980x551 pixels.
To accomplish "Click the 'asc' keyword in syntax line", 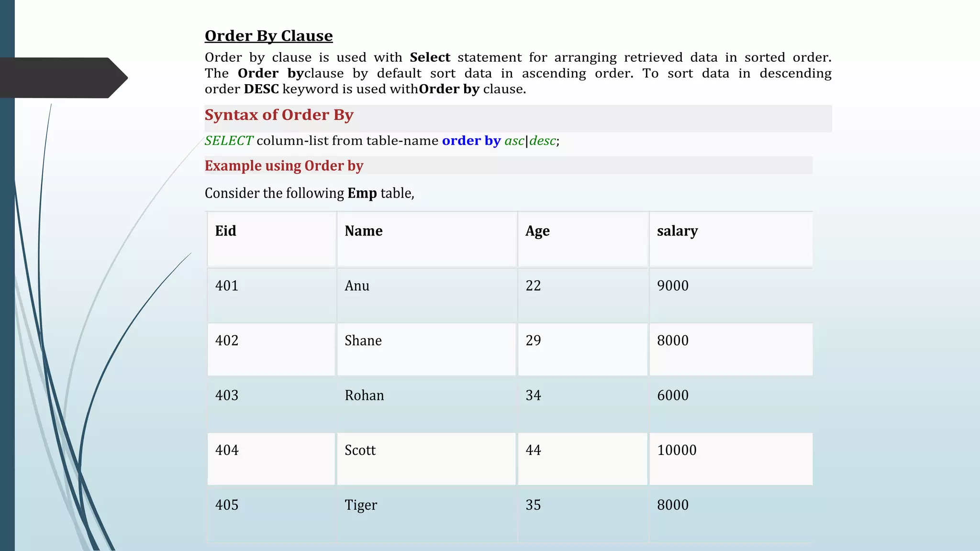I will point(514,141).
